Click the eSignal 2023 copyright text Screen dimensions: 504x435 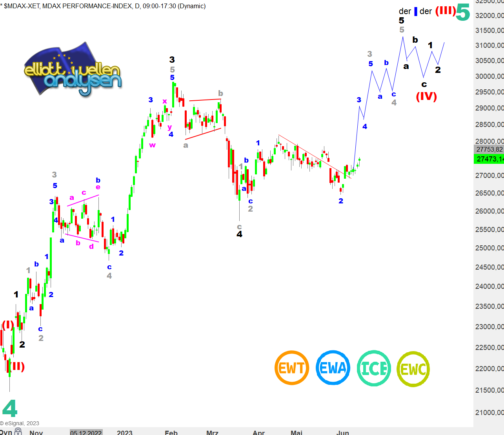point(20,423)
